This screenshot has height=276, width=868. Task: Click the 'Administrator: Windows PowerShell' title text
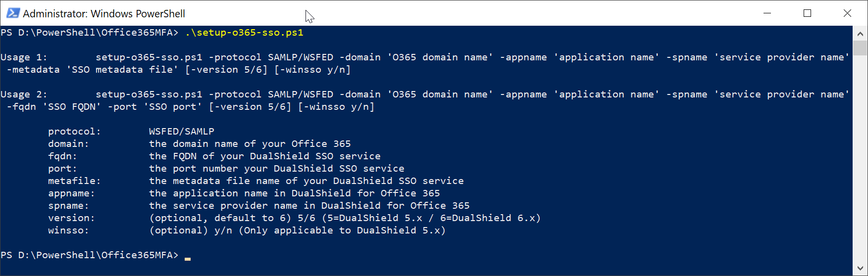coord(104,14)
